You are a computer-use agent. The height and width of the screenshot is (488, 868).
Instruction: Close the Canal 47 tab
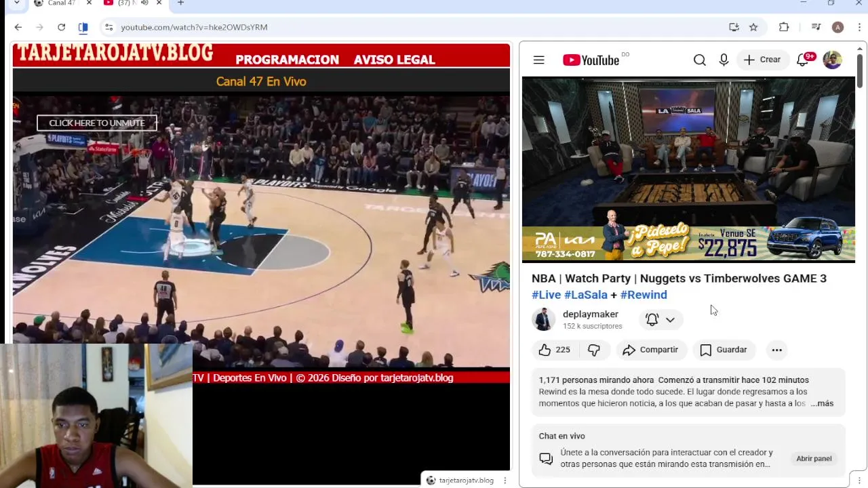tap(89, 3)
